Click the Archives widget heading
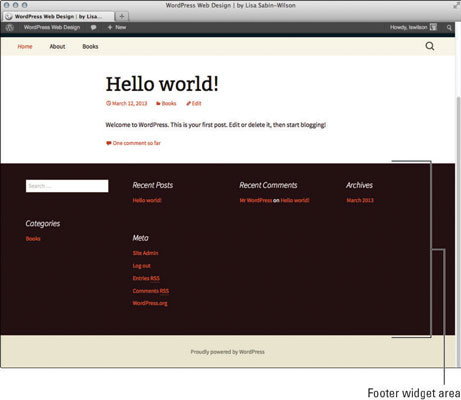The width and height of the screenshot is (461, 400). [x=359, y=185]
